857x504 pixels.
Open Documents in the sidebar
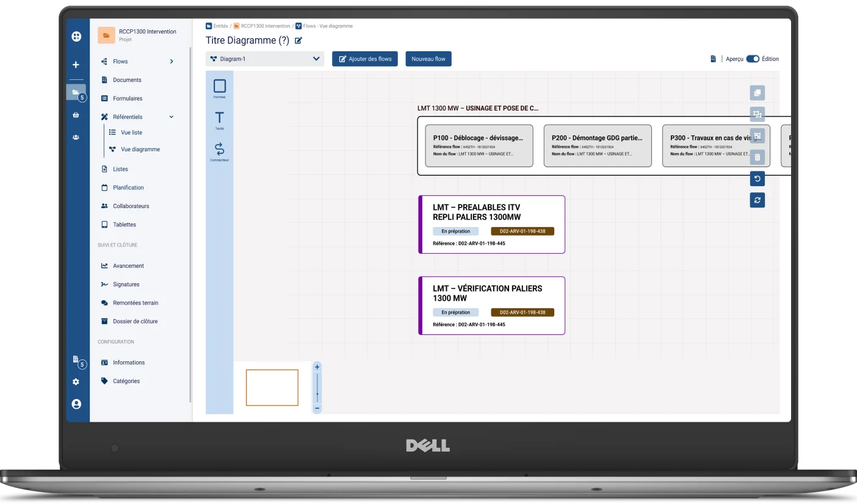(x=127, y=80)
